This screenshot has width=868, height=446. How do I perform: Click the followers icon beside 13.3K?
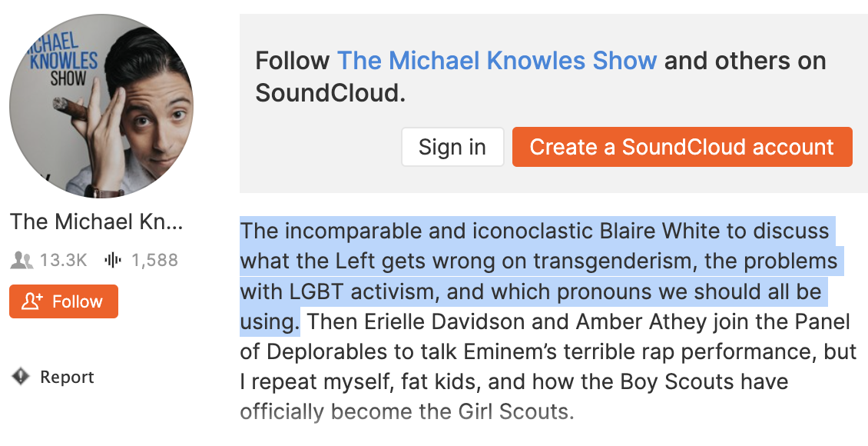(21, 261)
